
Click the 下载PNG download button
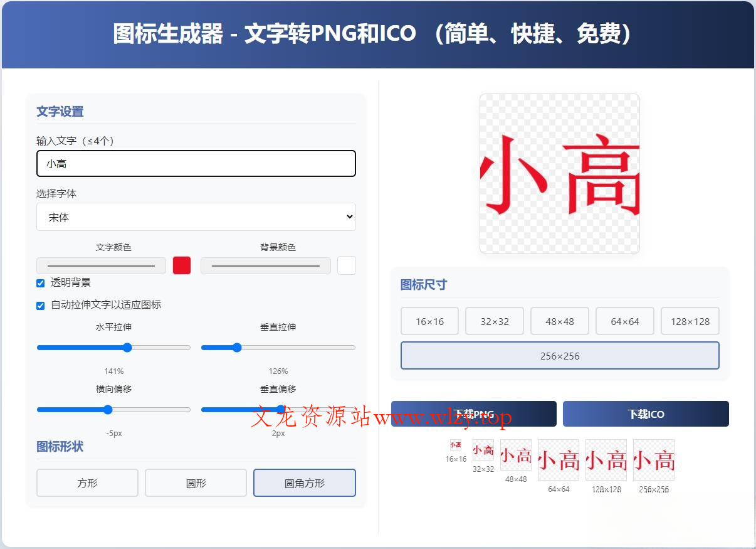[473, 413]
